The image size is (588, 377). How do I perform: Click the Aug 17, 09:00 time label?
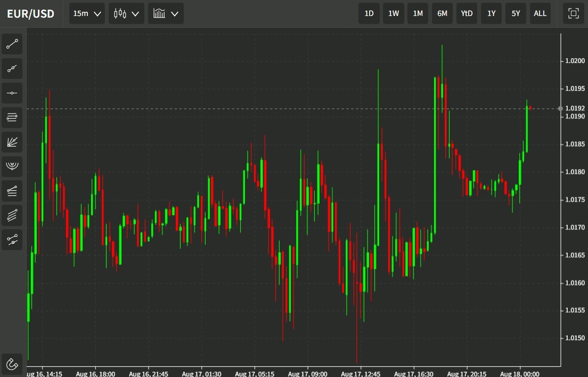click(x=307, y=374)
